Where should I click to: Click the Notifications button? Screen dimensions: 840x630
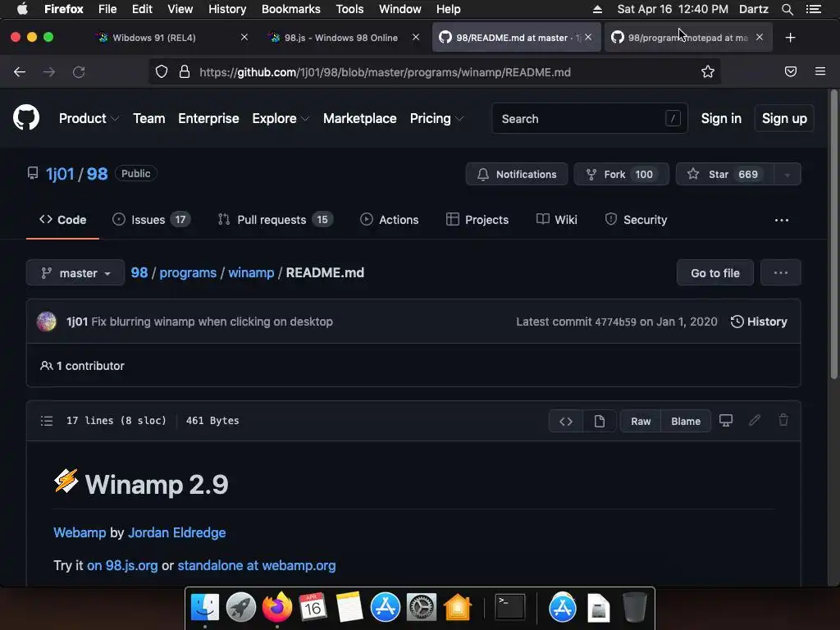[x=517, y=175]
